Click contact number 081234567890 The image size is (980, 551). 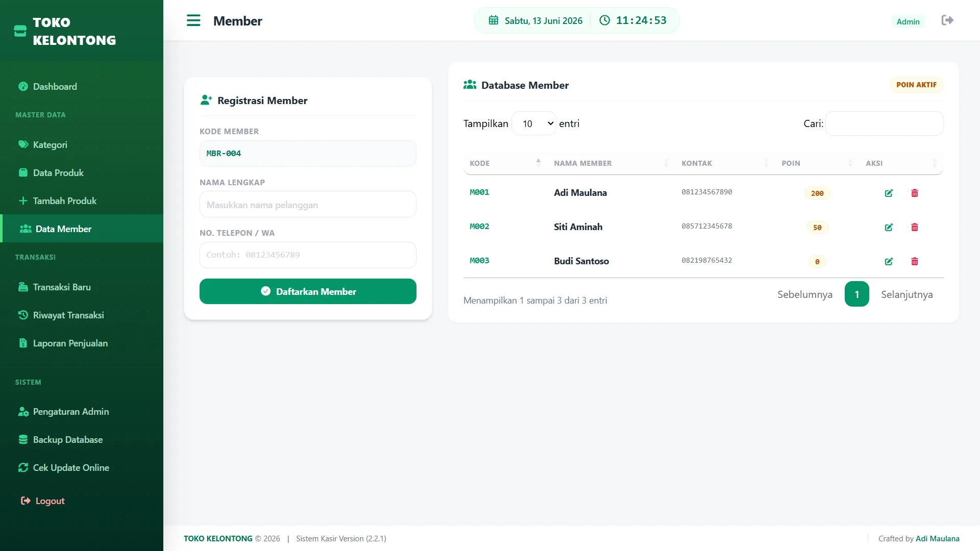706,192
